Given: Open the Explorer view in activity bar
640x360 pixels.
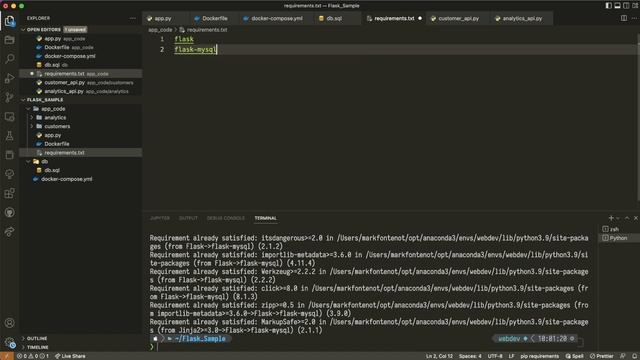Looking at the screenshot, I should [x=9, y=21].
